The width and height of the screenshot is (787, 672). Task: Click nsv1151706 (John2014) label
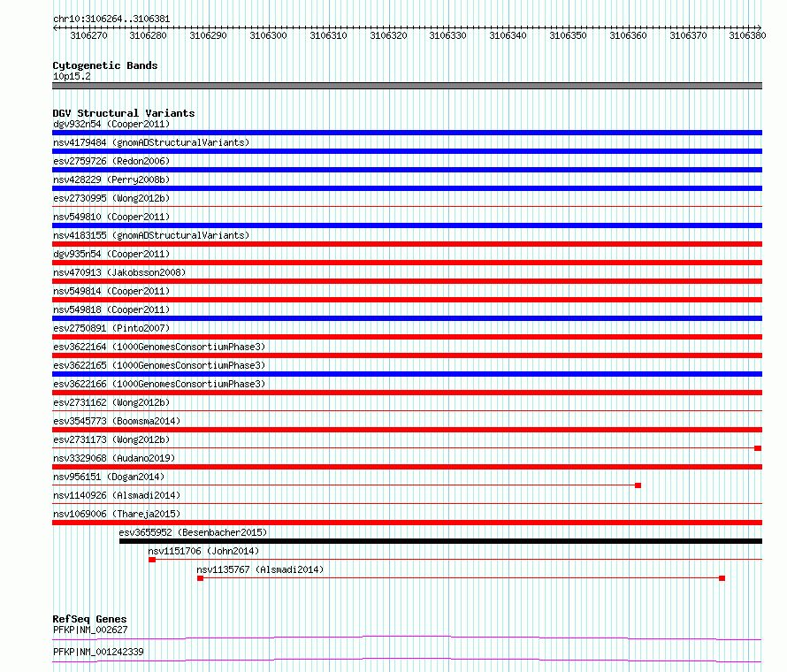[x=203, y=551]
